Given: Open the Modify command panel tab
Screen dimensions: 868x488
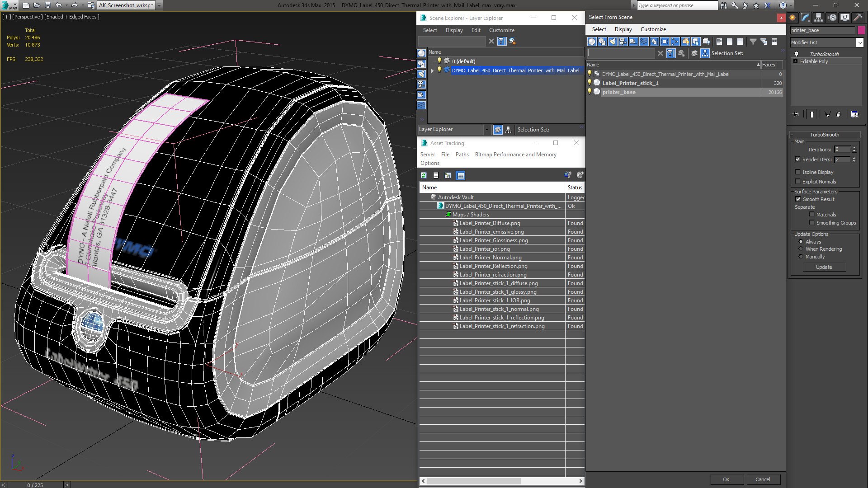Looking at the screenshot, I should pos(806,18).
